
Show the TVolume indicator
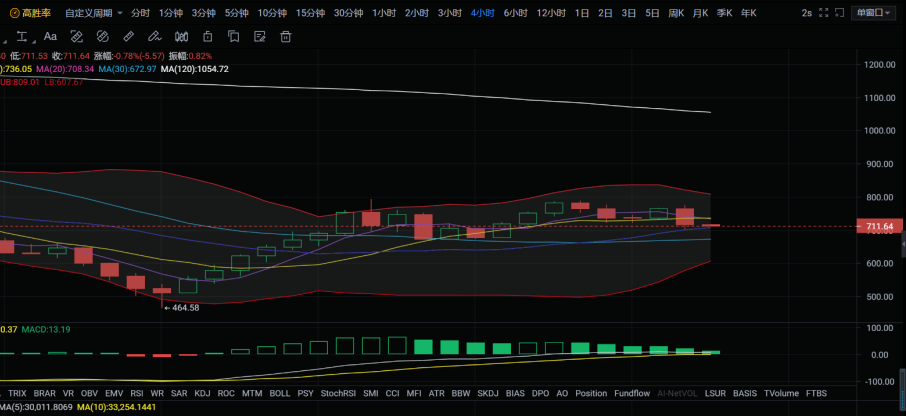[x=781, y=393]
